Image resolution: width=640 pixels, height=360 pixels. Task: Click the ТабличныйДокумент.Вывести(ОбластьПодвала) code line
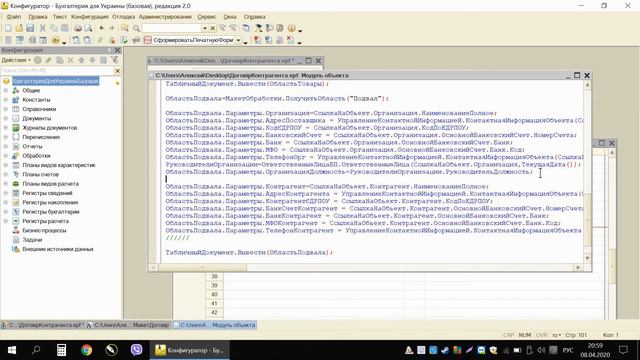point(249,252)
